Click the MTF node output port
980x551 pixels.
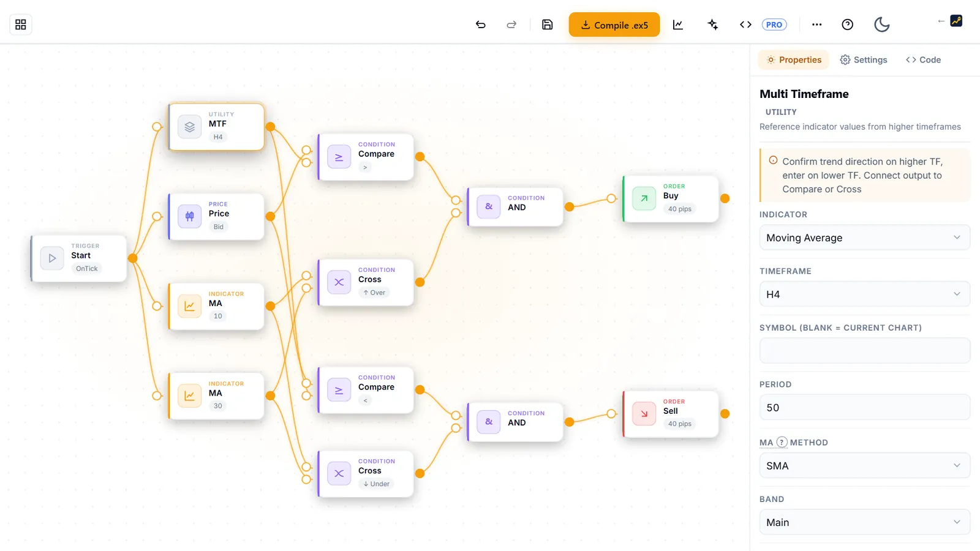(271, 127)
